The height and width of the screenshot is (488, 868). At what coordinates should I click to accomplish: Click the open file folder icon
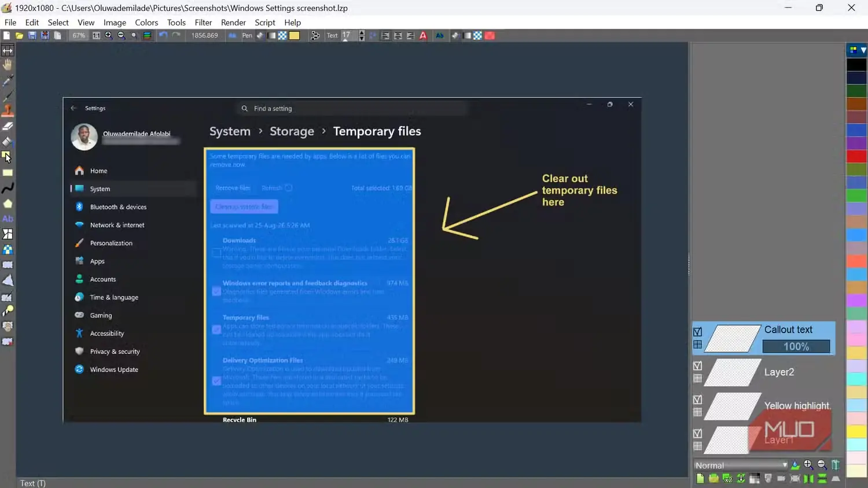point(19,36)
